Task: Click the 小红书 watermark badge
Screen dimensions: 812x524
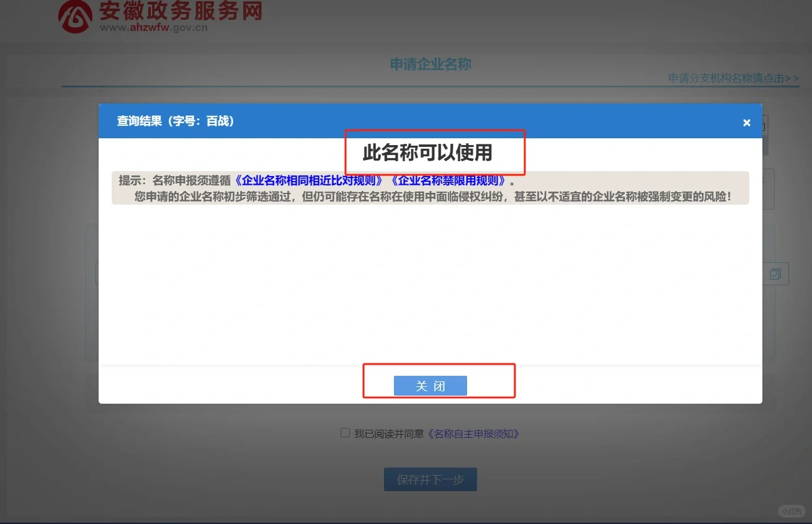Action: (x=791, y=511)
